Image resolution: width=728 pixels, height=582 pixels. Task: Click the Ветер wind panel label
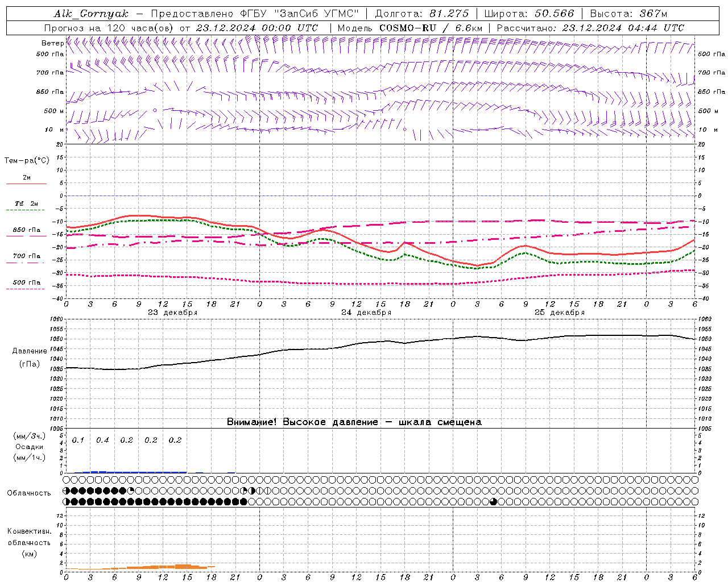tap(52, 43)
